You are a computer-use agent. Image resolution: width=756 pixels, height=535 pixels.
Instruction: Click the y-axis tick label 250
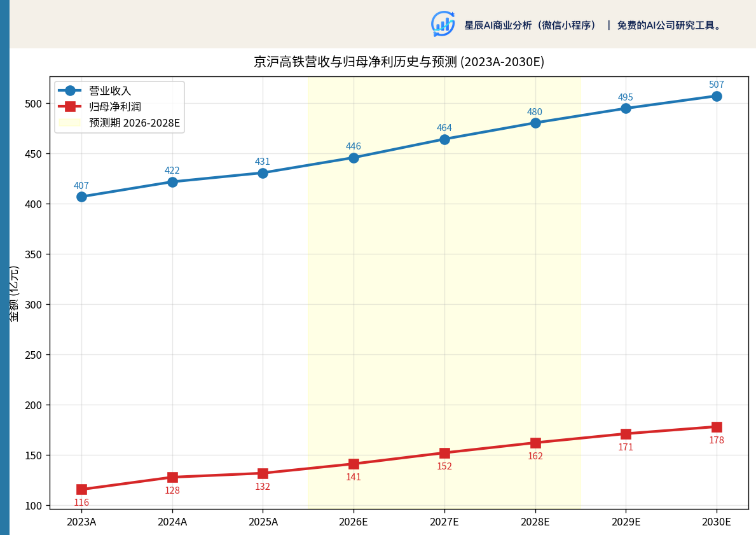(x=33, y=355)
